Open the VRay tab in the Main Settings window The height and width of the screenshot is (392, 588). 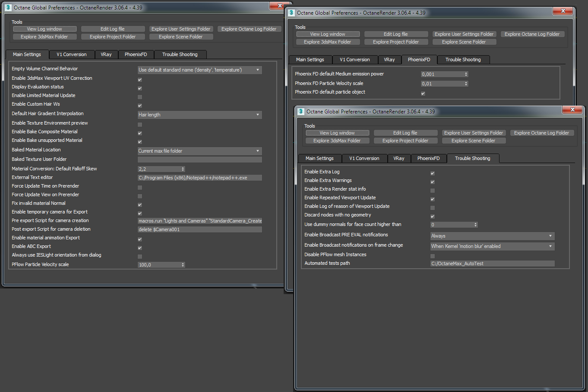pyautogui.click(x=106, y=54)
